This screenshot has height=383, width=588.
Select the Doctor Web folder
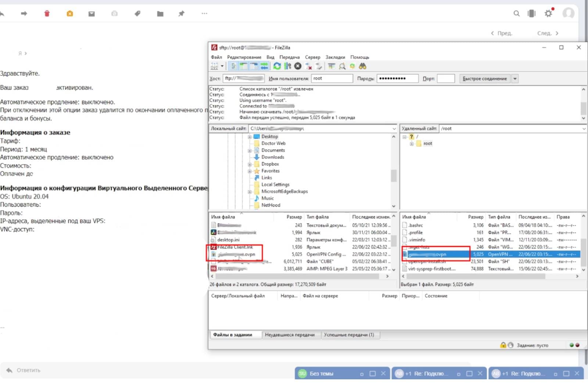[273, 143]
